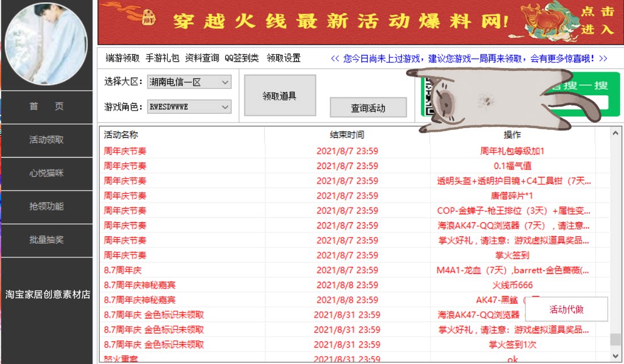The height and width of the screenshot is (364, 624).
Task: Select 批量抽奖 in the sidebar
Action: 48,240
